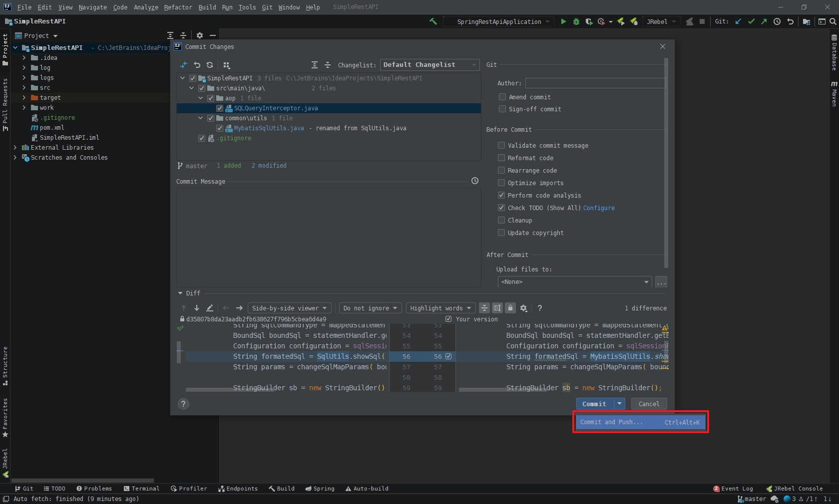This screenshot has height=504, width=839.
Task: Click the Build project hammer icon
Action: (x=433, y=21)
